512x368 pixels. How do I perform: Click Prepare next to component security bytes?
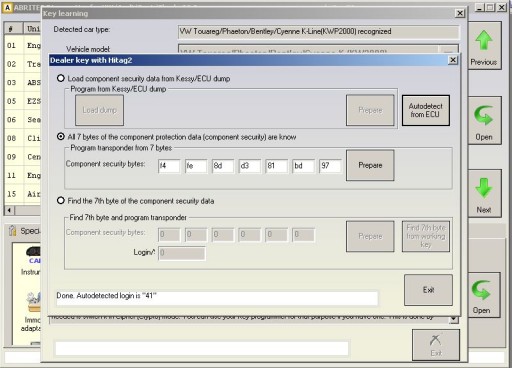pos(370,165)
